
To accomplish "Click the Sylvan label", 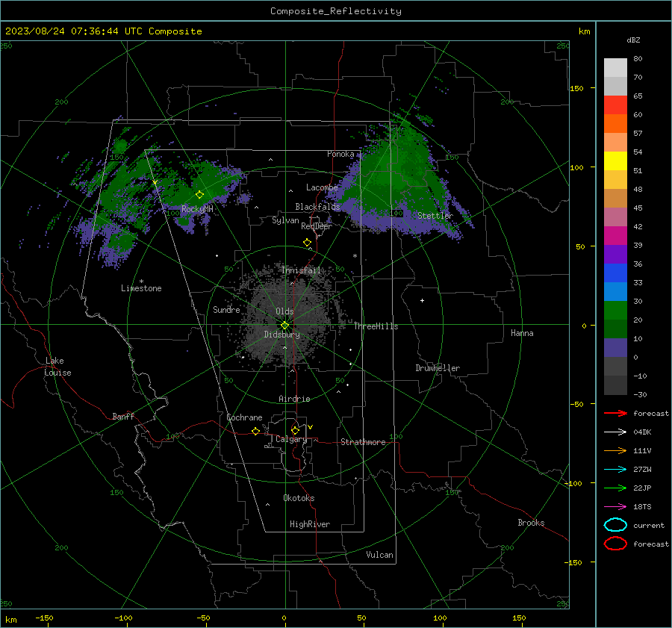I will click(x=285, y=220).
